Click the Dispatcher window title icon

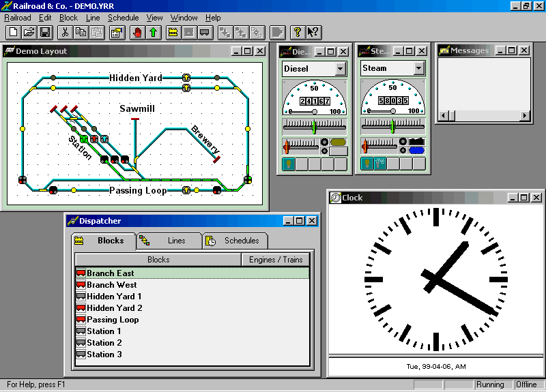pyautogui.click(x=72, y=220)
